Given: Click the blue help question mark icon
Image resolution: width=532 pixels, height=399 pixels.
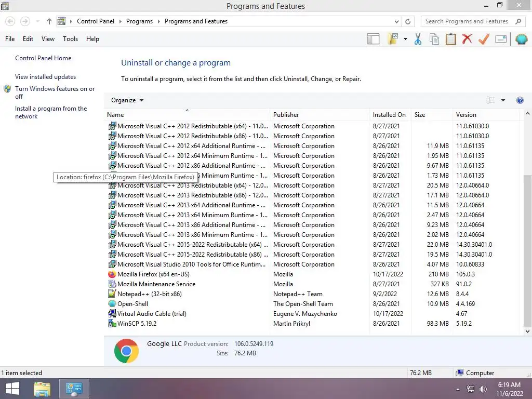Looking at the screenshot, I should click(520, 100).
